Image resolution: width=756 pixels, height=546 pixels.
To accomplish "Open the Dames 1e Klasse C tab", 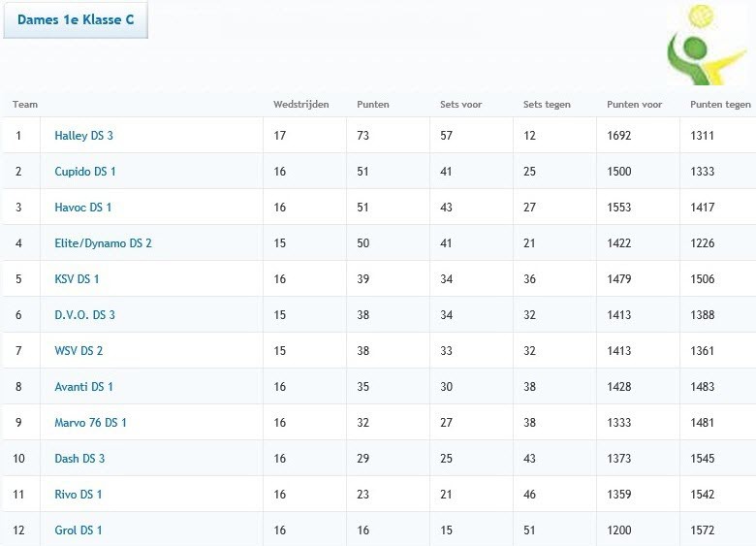I will (x=76, y=19).
